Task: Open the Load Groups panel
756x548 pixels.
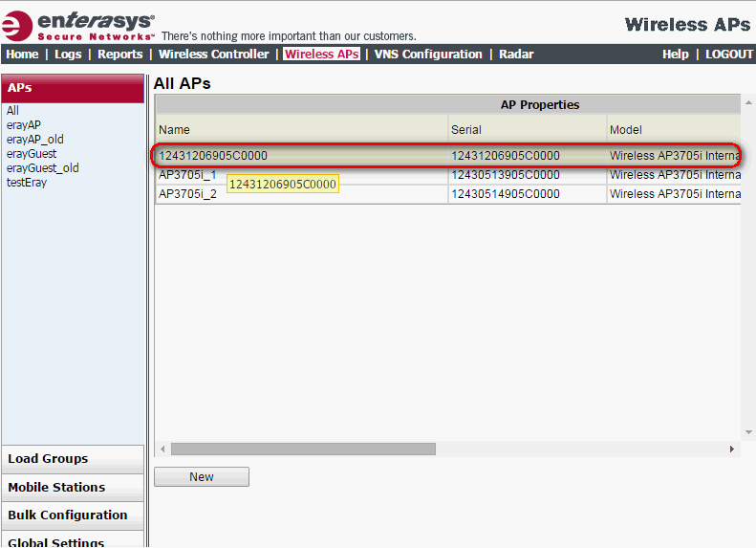Action: (73, 459)
